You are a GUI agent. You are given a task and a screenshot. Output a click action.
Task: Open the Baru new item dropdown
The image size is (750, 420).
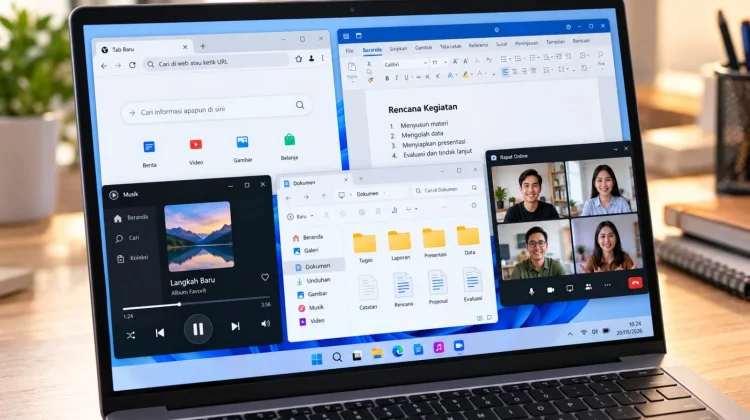click(x=300, y=217)
